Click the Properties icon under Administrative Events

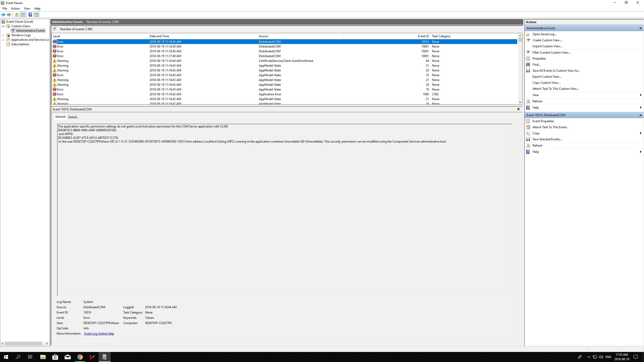click(x=528, y=59)
